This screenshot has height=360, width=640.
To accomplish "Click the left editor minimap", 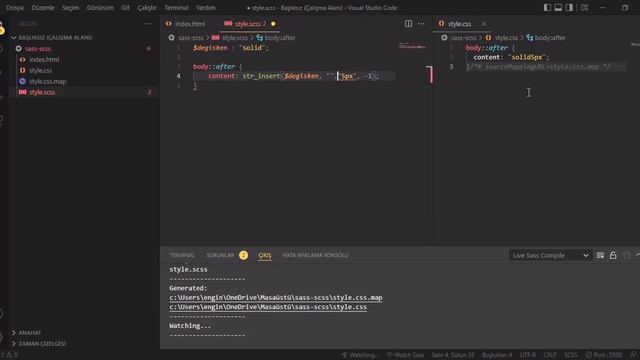I will point(412,46).
